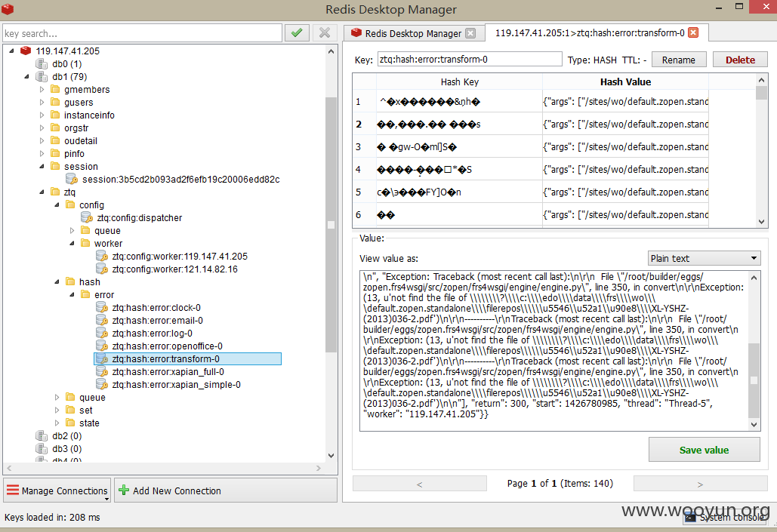The height and width of the screenshot is (532, 777).
Task: Click the pinfo folder icon
Action: [x=56, y=153]
